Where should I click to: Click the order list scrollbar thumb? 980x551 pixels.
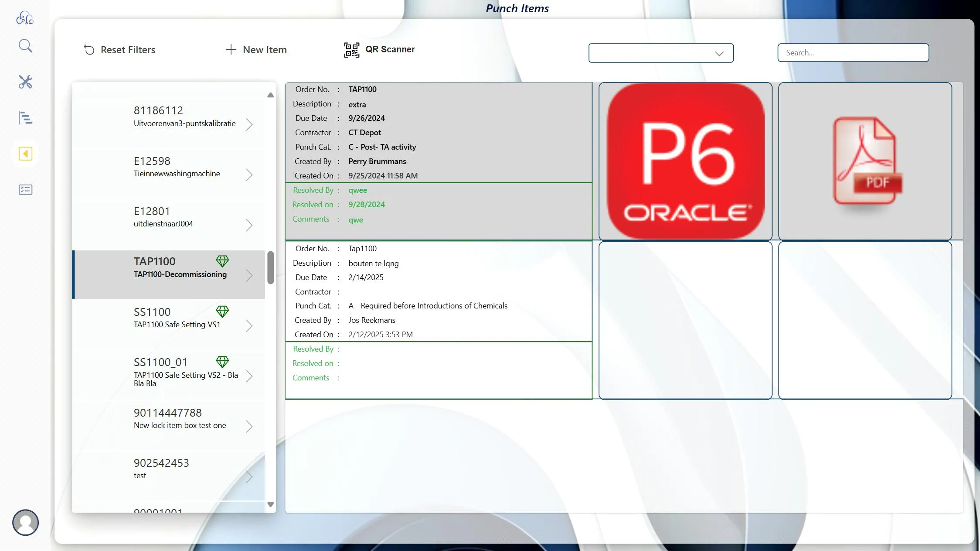coord(270,267)
